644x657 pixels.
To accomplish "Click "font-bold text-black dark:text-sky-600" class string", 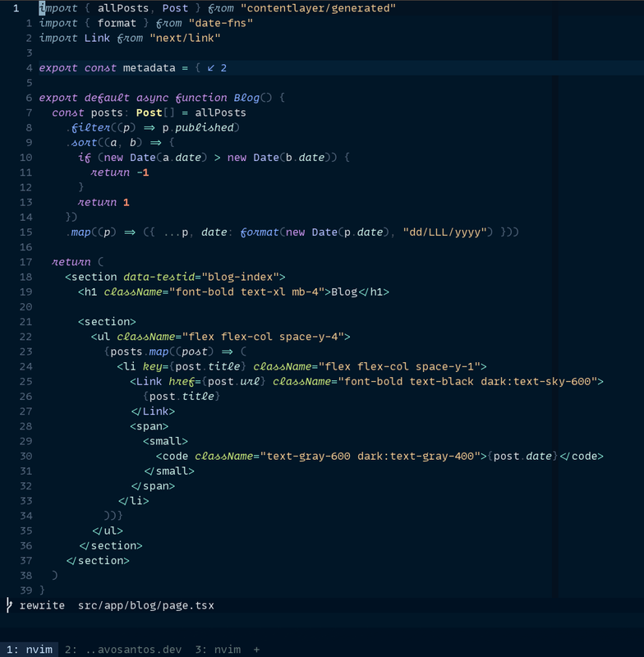I will (467, 381).
